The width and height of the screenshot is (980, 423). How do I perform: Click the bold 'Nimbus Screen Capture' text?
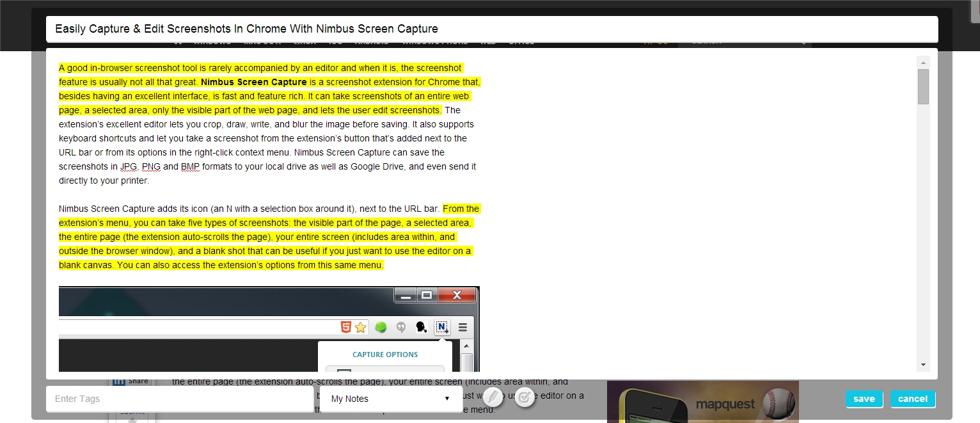(254, 82)
